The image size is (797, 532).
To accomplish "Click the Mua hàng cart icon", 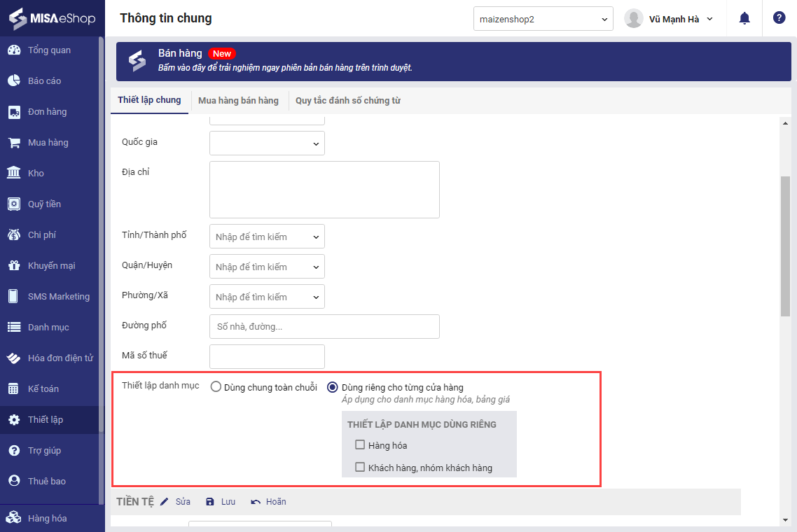I will coord(14,142).
